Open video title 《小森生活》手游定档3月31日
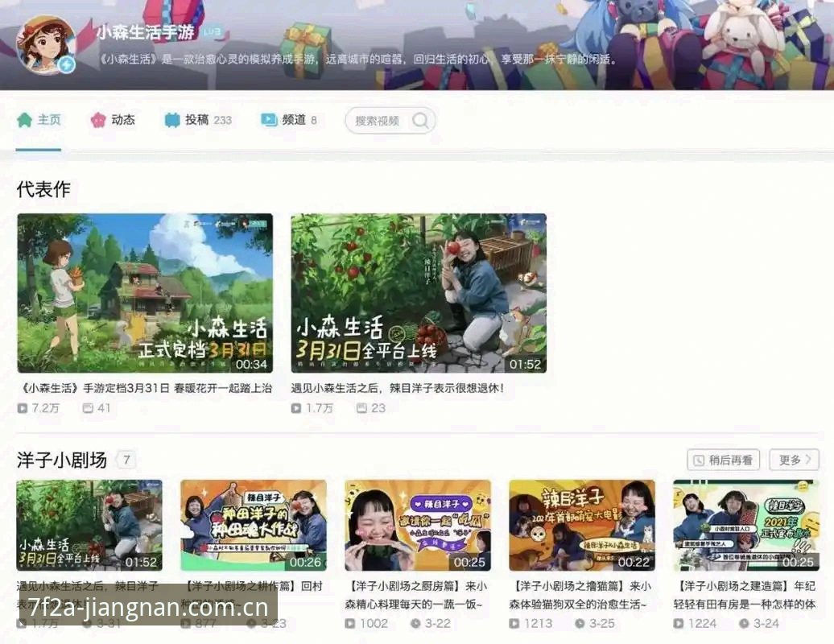Image resolution: width=834 pixels, height=644 pixels. pos(145,388)
